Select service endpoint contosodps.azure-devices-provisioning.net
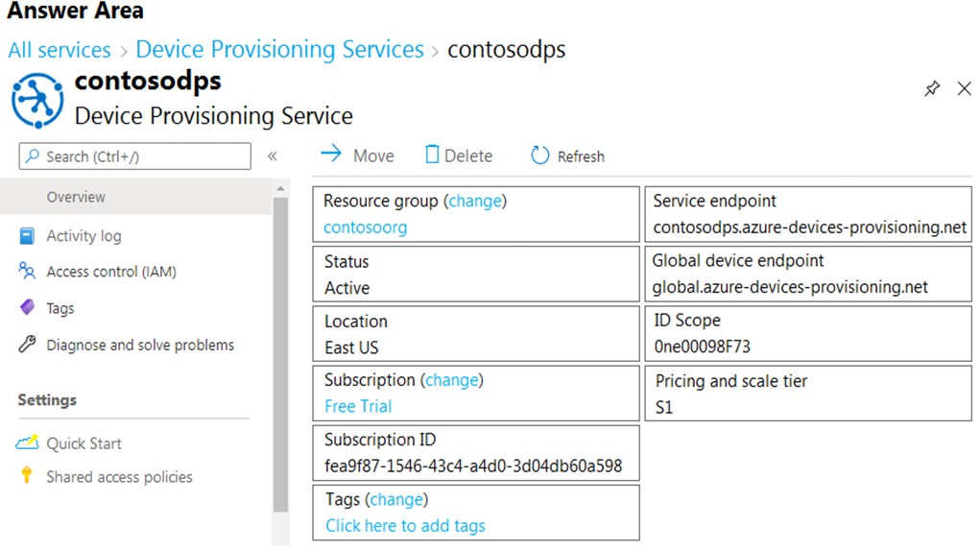 [x=810, y=227]
